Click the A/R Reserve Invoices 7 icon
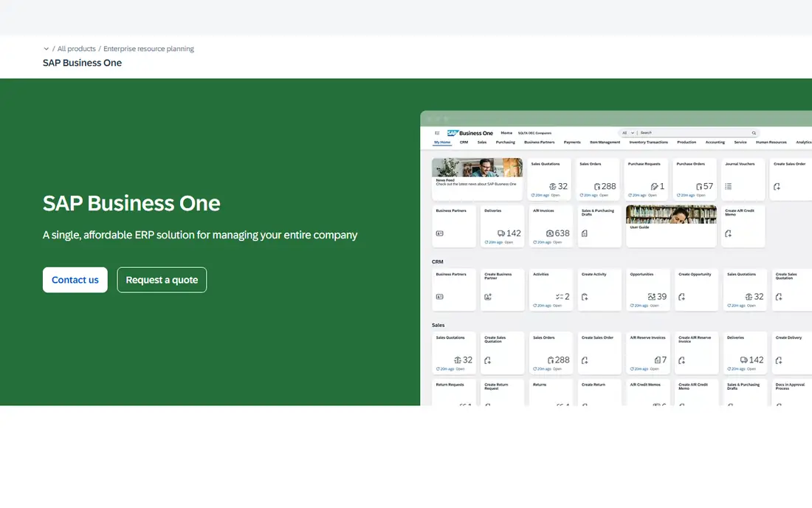The height and width of the screenshot is (508, 812). click(657, 360)
